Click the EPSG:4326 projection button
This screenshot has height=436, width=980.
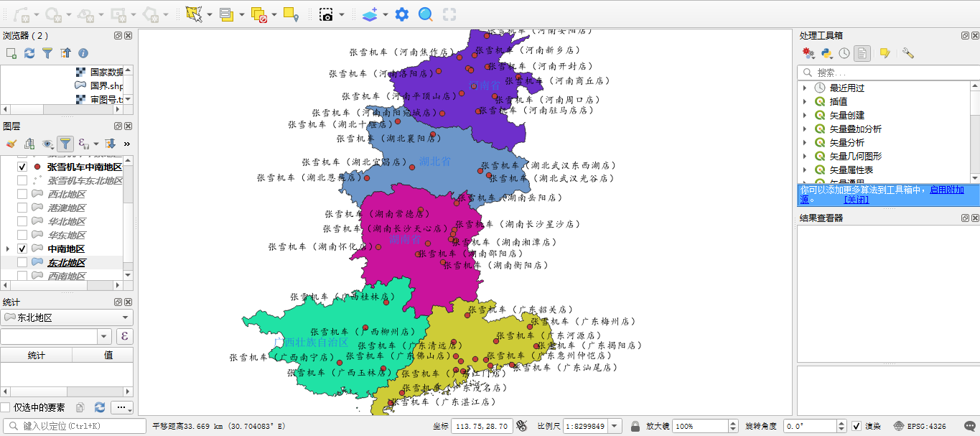[x=920, y=426]
